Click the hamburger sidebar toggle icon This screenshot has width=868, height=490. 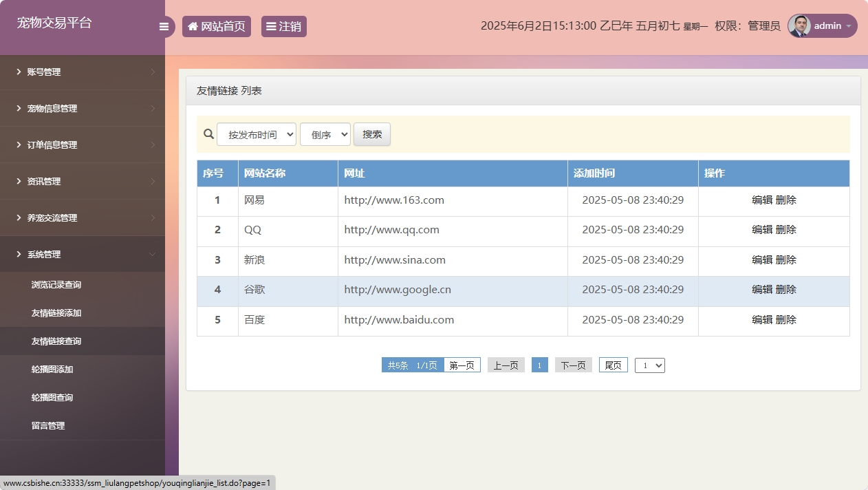164,27
